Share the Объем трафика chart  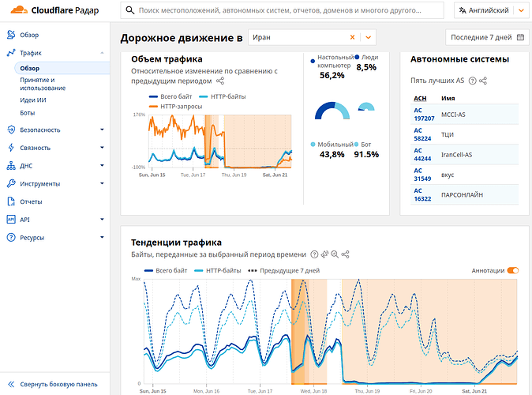point(220,81)
